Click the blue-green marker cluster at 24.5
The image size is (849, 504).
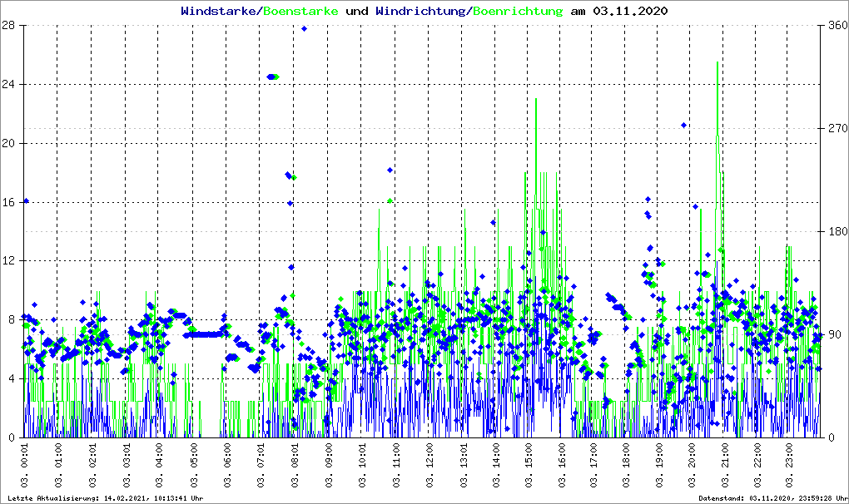click(272, 77)
